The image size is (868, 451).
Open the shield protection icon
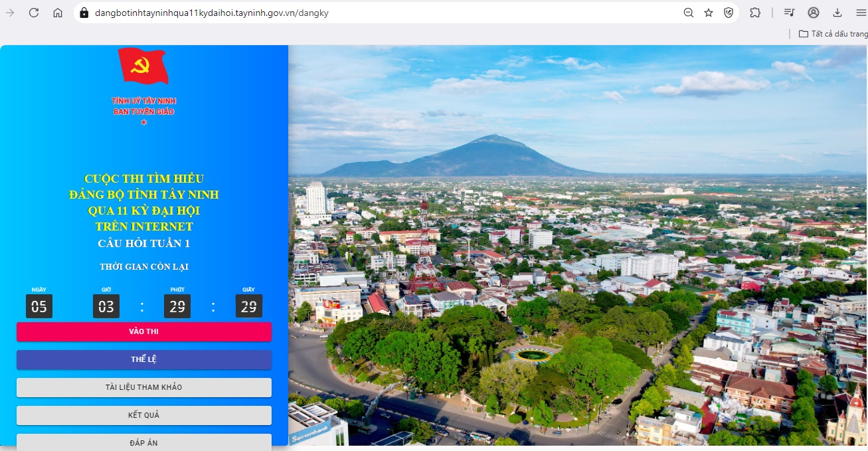pyautogui.click(x=729, y=13)
